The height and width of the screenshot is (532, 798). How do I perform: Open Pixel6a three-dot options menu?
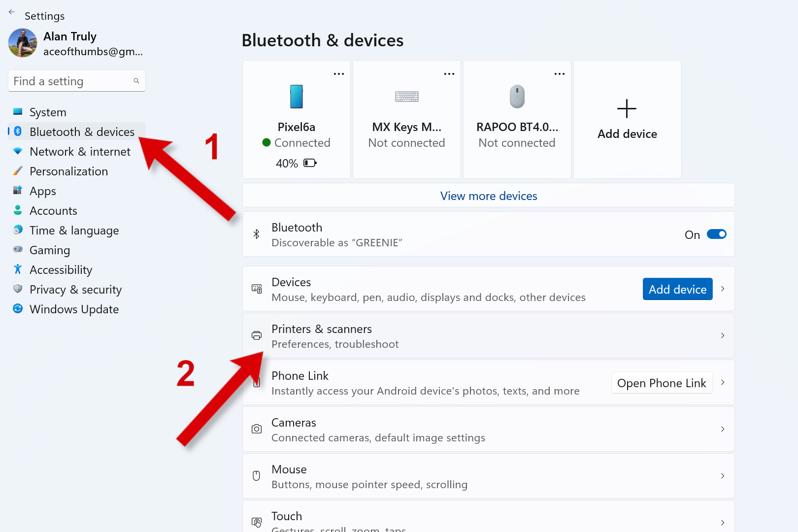click(x=338, y=74)
